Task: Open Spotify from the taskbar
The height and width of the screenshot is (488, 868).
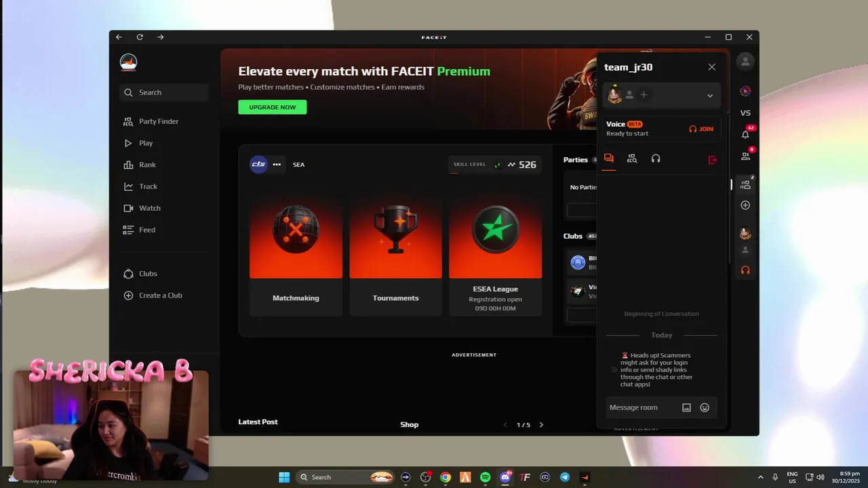Action: pyautogui.click(x=486, y=477)
